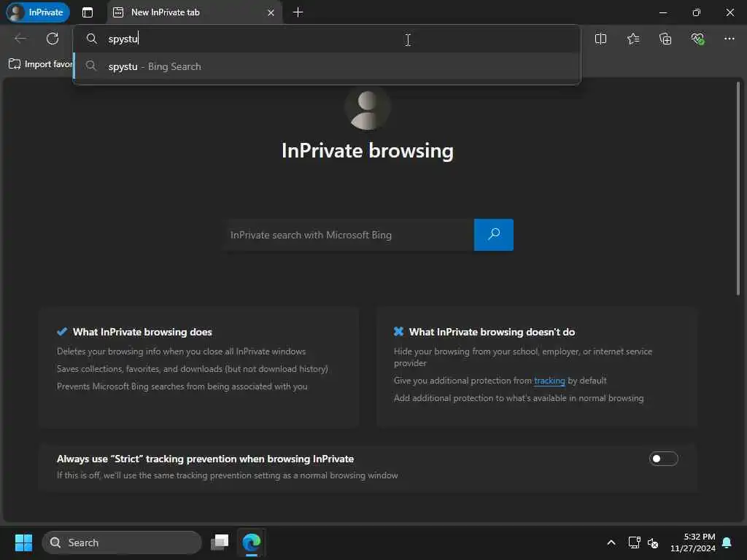Screen dimensions: 747x560
Task: Open Task View on the taskbar
Action: tap(220, 542)
